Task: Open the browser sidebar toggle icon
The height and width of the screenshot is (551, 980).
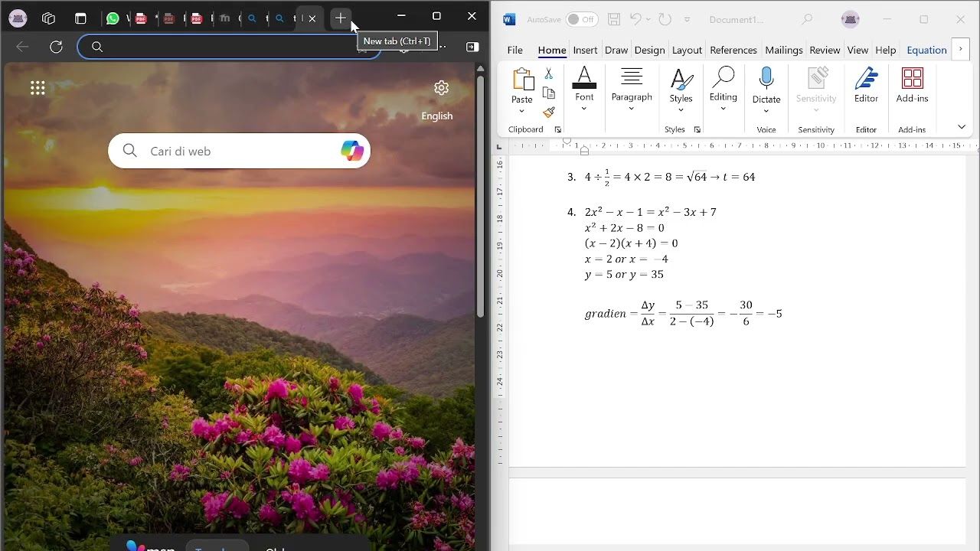Action: (472, 47)
